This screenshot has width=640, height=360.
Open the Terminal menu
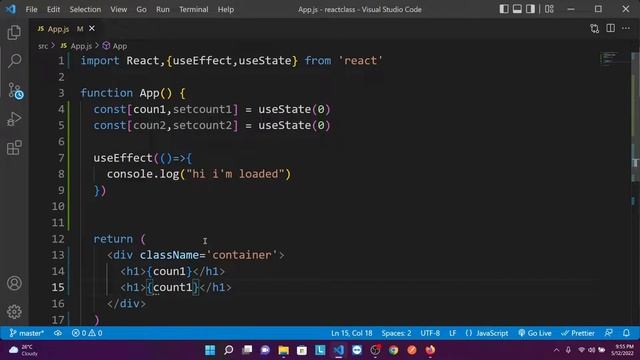pyautogui.click(x=194, y=9)
